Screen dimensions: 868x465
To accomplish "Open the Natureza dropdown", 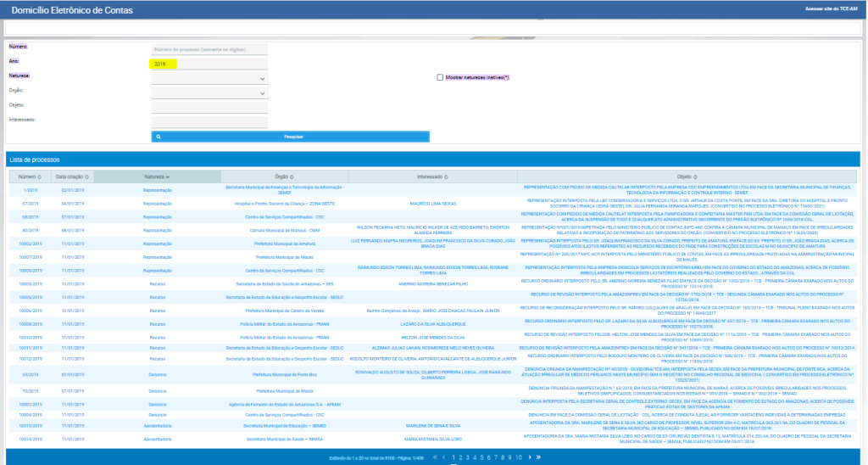I will point(209,78).
